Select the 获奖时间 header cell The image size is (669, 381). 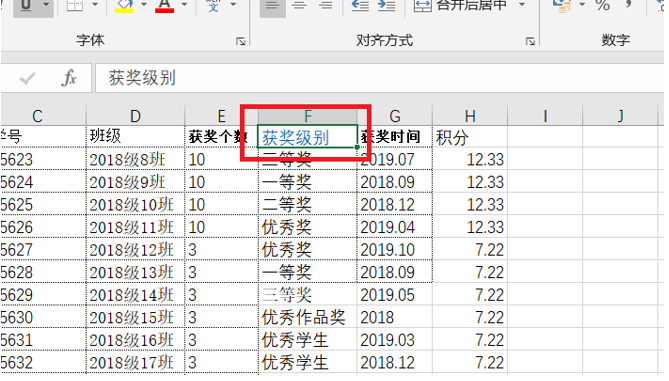point(395,137)
